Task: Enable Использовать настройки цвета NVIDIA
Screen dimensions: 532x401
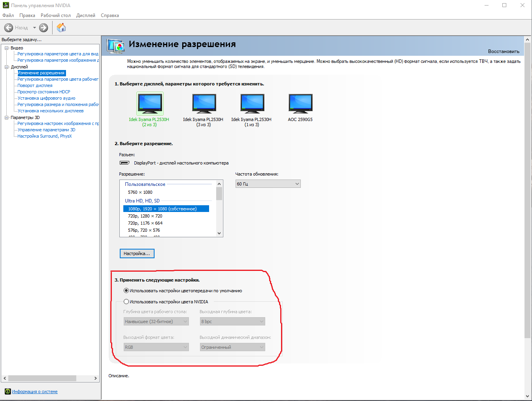Action: (126, 301)
